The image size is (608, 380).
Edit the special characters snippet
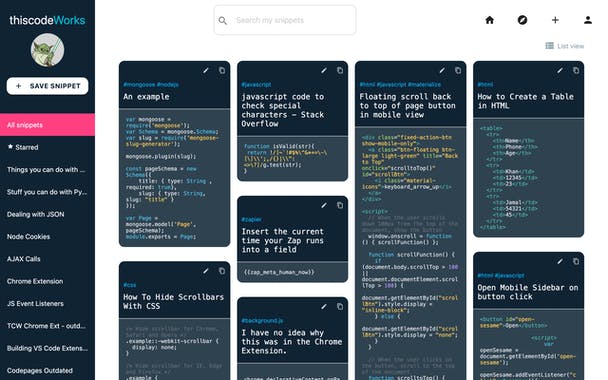point(324,71)
